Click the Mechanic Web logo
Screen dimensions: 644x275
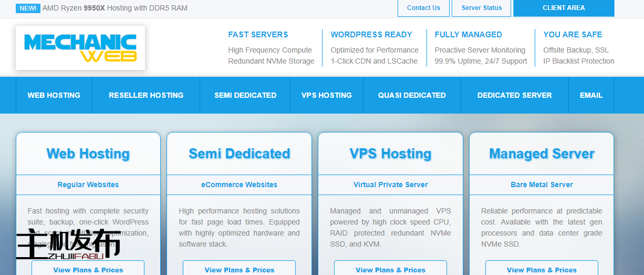tap(80, 48)
